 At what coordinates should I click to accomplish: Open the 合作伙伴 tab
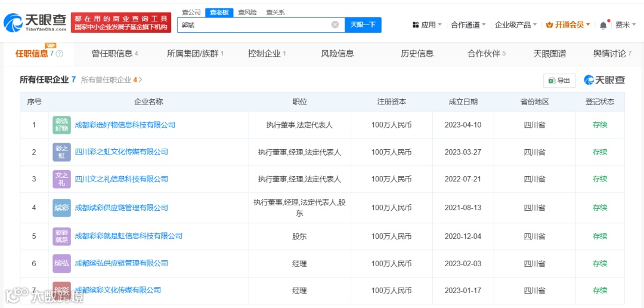(x=487, y=54)
